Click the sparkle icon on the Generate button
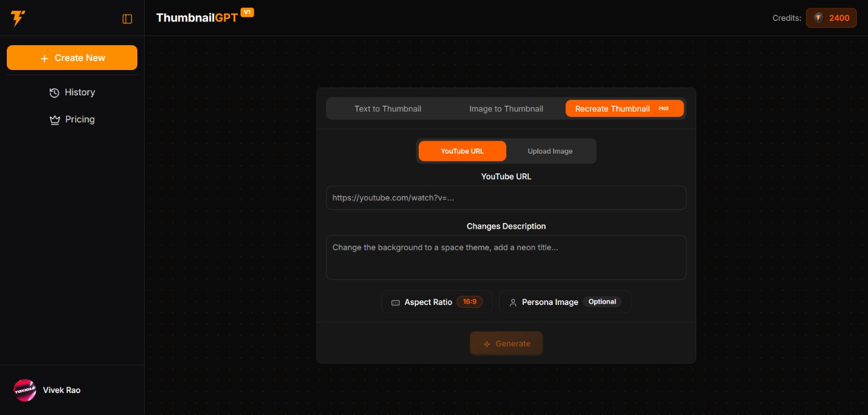Image resolution: width=868 pixels, height=415 pixels. [x=487, y=343]
